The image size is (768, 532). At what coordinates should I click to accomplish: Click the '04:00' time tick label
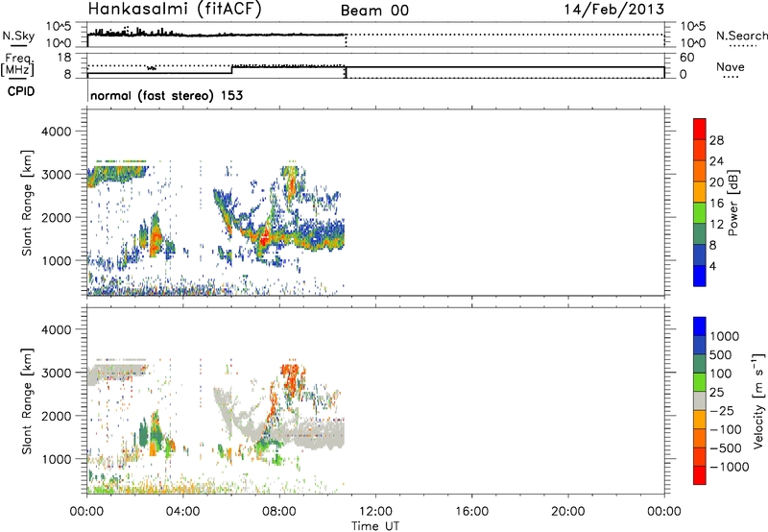click(x=183, y=512)
